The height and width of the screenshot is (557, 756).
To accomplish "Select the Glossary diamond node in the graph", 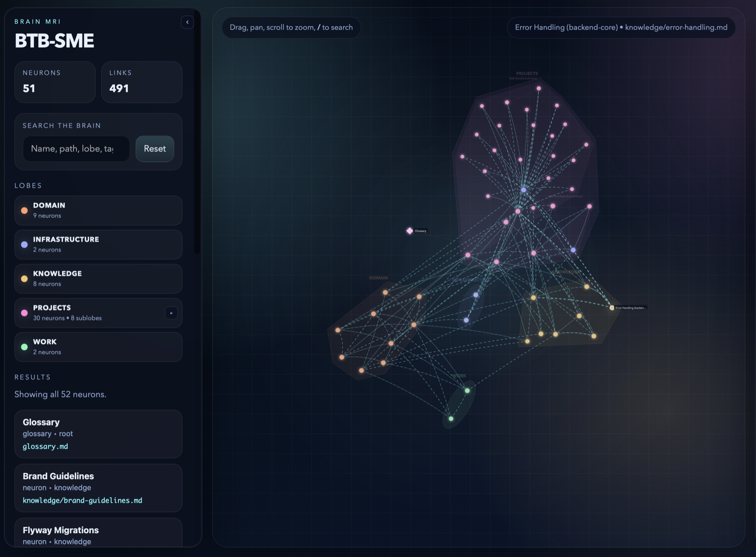I will [409, 230].
